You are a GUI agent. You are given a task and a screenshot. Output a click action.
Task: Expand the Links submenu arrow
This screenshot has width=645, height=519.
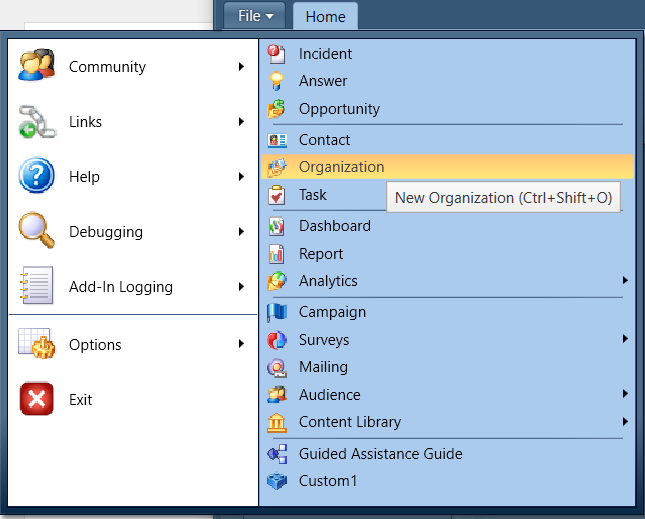click(x=241, y=122)
